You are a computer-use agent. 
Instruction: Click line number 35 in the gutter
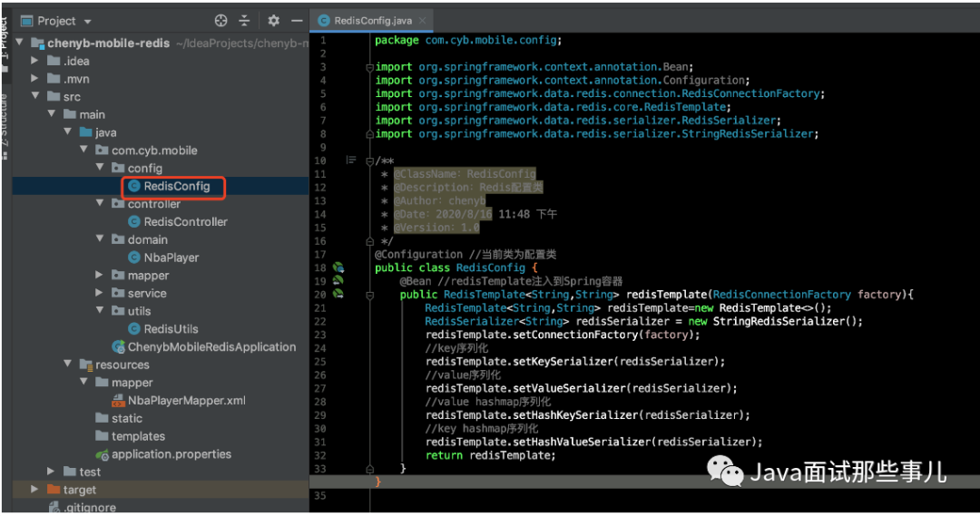tap(320, 495)
